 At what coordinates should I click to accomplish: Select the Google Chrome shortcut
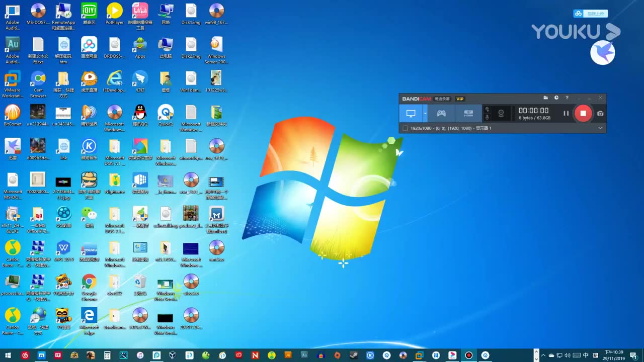pyautogui.click(x=89, y=288)
